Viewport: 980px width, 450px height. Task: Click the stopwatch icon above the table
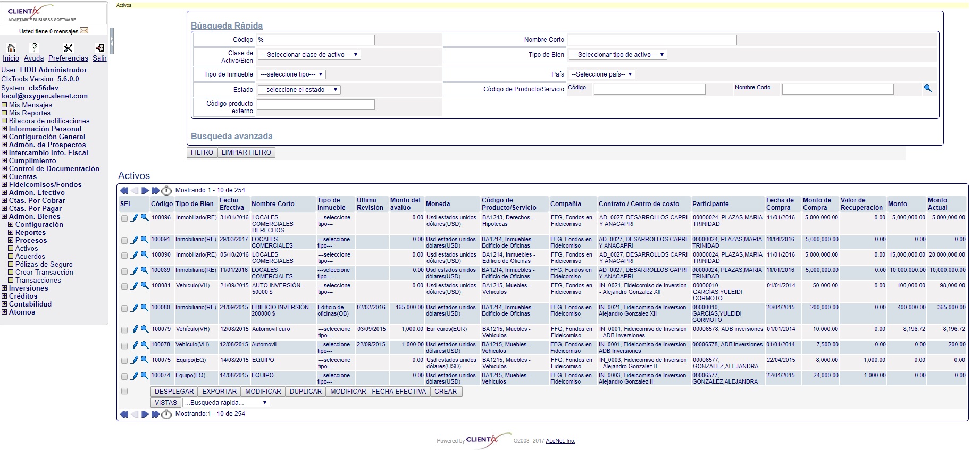tap(166, 190)
